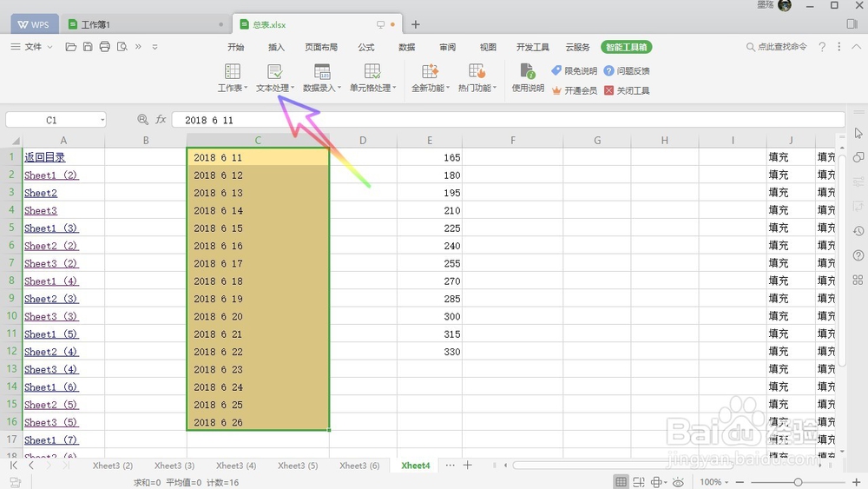Switch to the 数据 ribbon tab

[407, 47]
